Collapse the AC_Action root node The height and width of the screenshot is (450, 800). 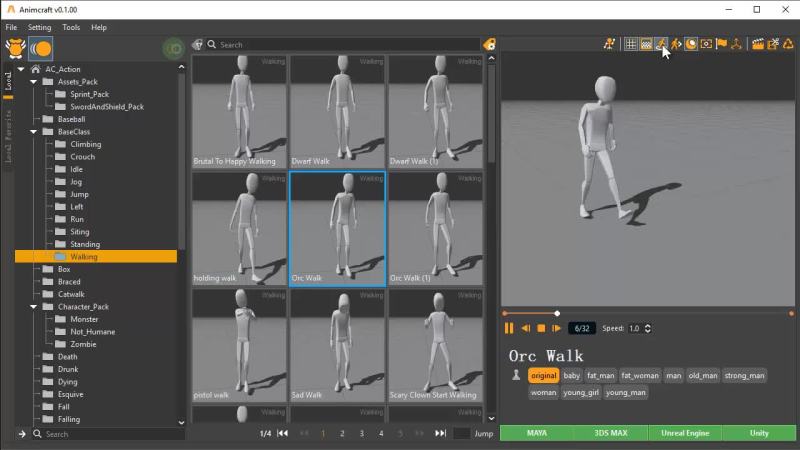coord(21,69)
